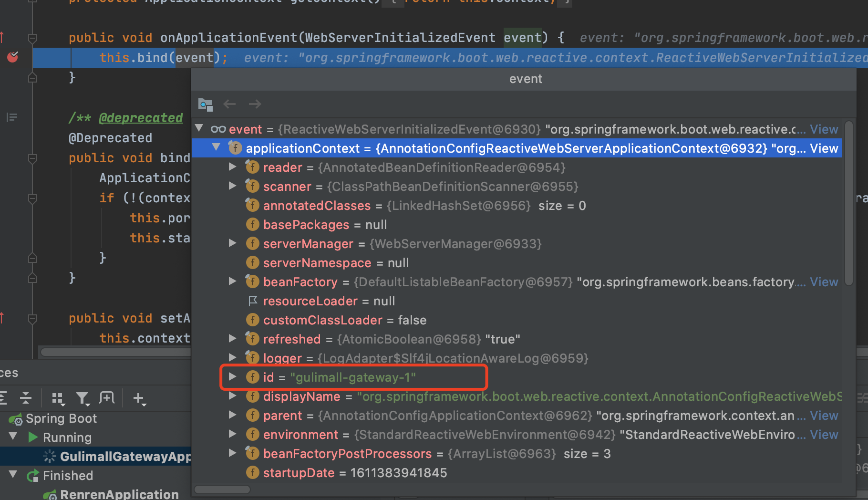Open the Group By options in Services

click(58, 398)
